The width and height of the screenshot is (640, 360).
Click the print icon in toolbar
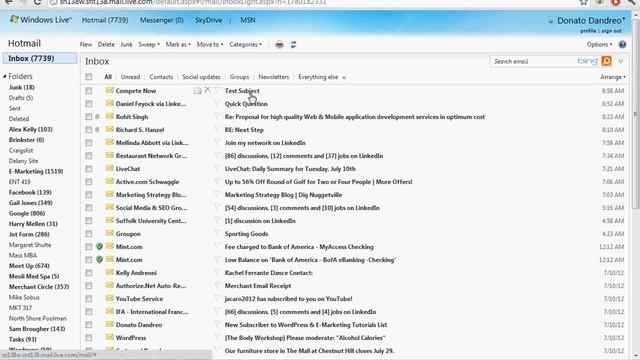[279, 44]
